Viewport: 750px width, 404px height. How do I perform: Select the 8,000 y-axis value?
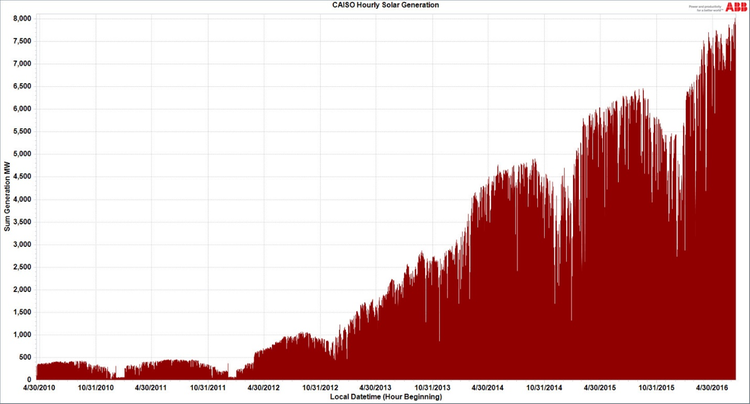tap(22, 18)
